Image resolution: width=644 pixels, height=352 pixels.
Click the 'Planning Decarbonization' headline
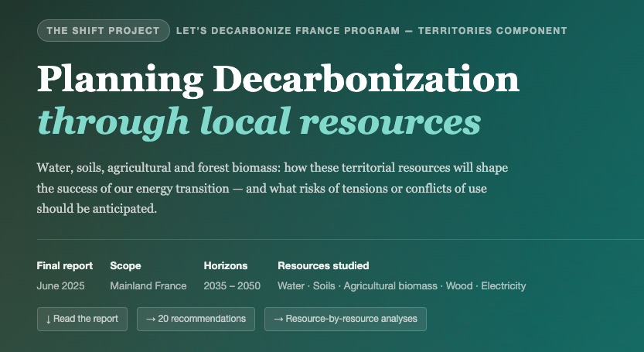278,80
